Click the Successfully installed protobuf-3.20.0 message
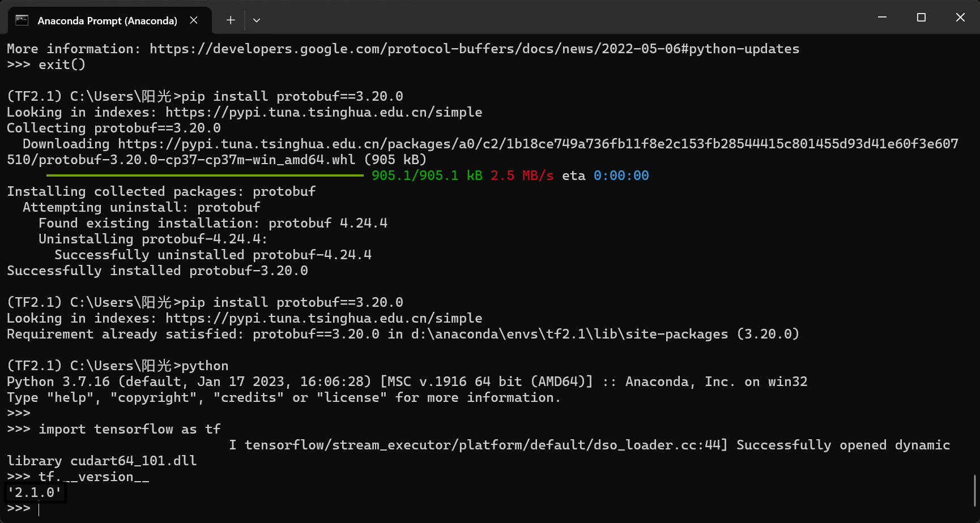 tap(157, 271)
